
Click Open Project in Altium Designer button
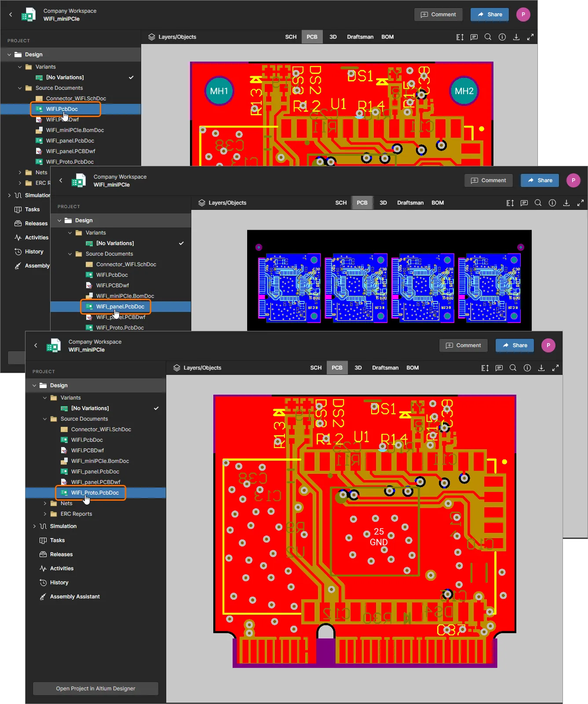point(95,689)
